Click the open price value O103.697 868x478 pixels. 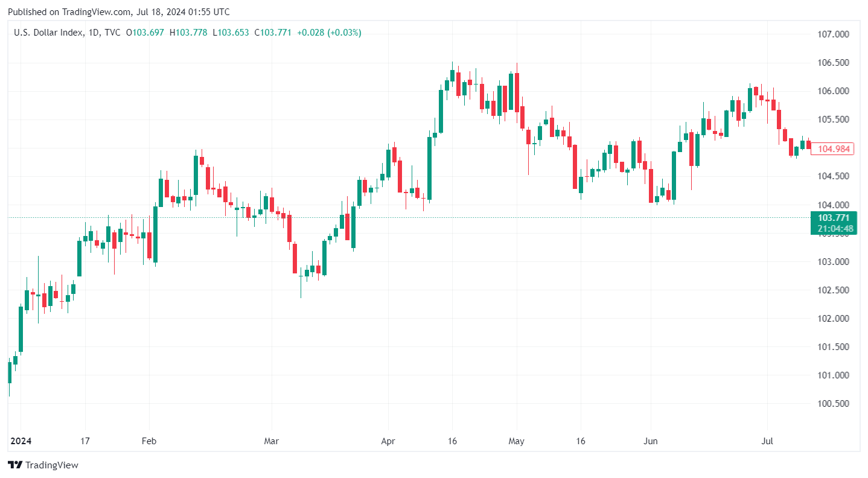pyautogui.click(x=145, y=33)
